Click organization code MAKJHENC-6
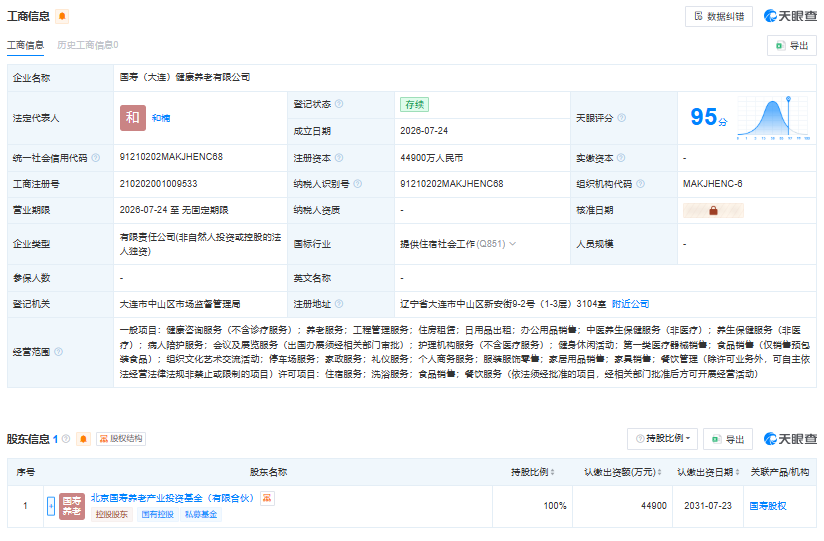Image resolution: width=824 pixels, height=541 pixels. point(713,183)
